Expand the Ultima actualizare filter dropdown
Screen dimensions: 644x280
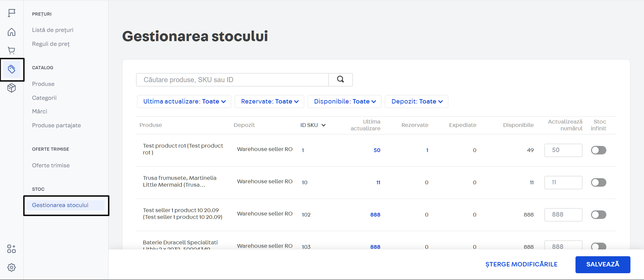pos(184,101)
